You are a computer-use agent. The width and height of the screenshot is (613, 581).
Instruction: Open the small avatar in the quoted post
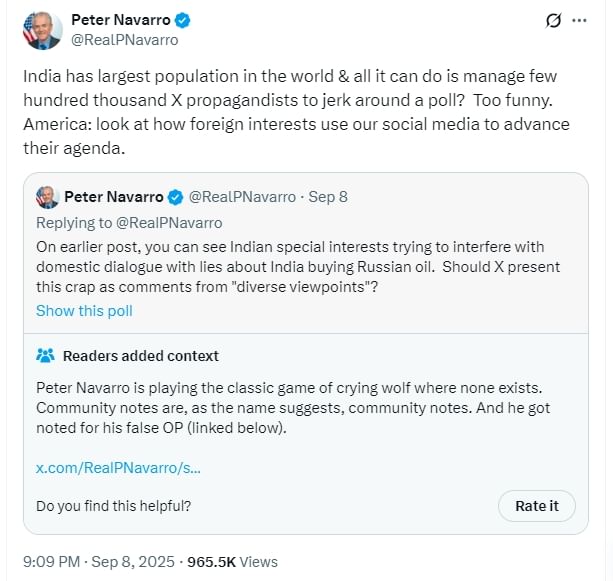[46, 196]
